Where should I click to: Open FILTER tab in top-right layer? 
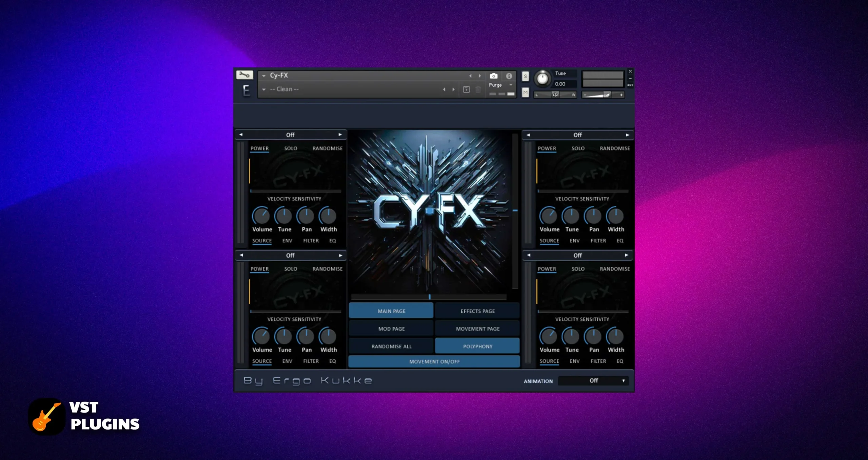[x=598, y=241]
